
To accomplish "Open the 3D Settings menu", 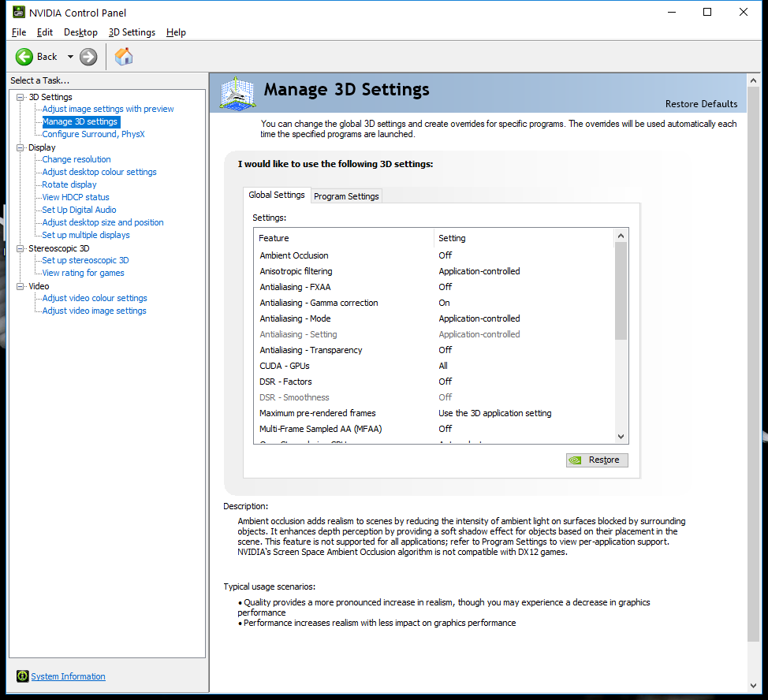I will 132,32.
